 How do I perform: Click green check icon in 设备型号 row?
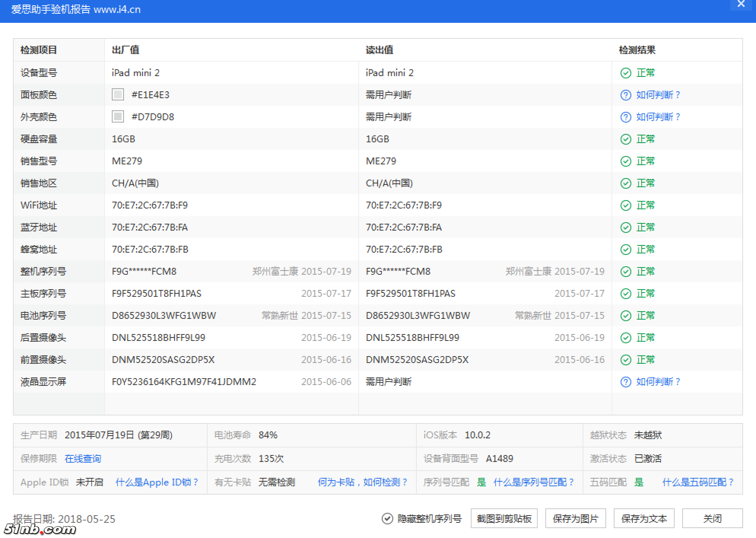pos(626,73)
